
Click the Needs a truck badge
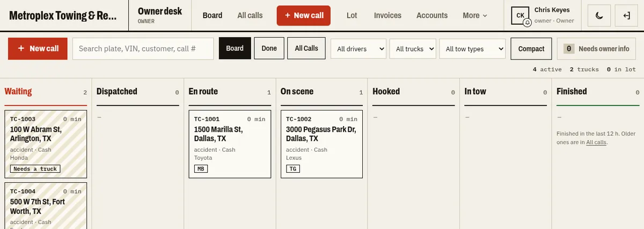click(x=35, y=168)
